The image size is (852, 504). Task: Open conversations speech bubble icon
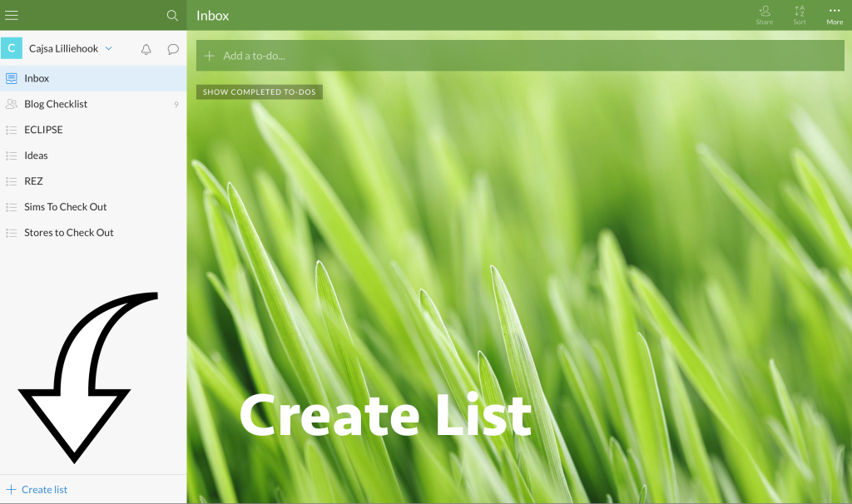173,49
